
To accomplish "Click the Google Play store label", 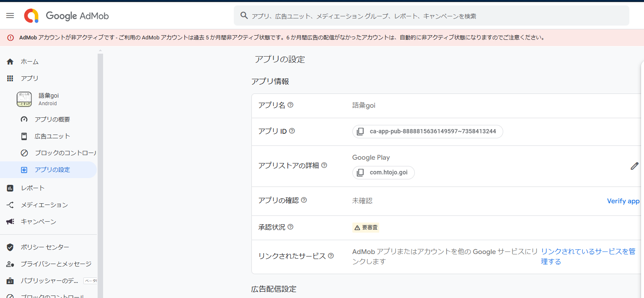I will [371, 158].
